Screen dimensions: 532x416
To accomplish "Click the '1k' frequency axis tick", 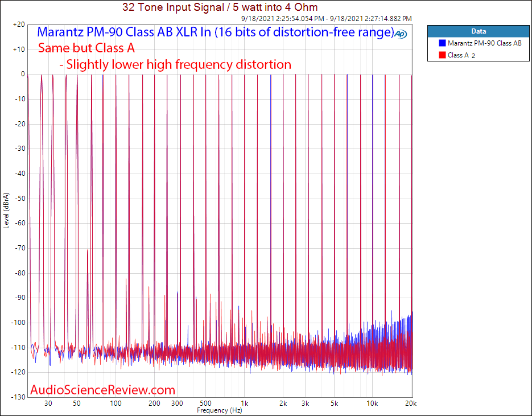I will click(x=244, y=403).
